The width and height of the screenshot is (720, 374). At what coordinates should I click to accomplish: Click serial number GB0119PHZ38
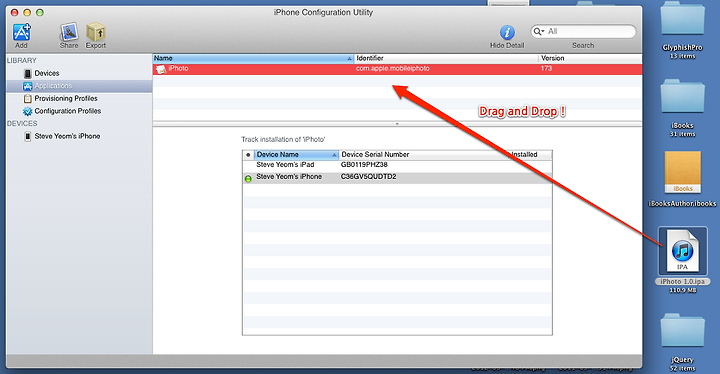[364, 164]
